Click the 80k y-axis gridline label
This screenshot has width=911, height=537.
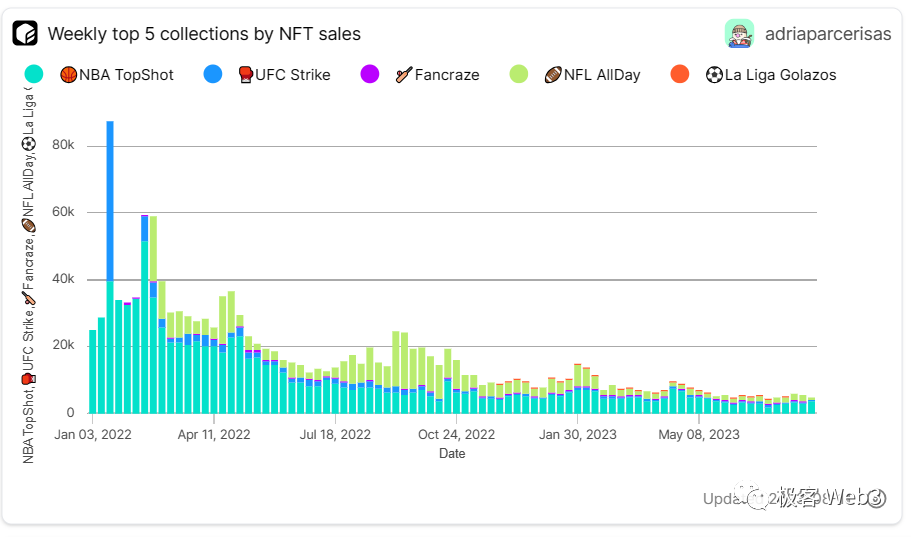pos(64,146)
